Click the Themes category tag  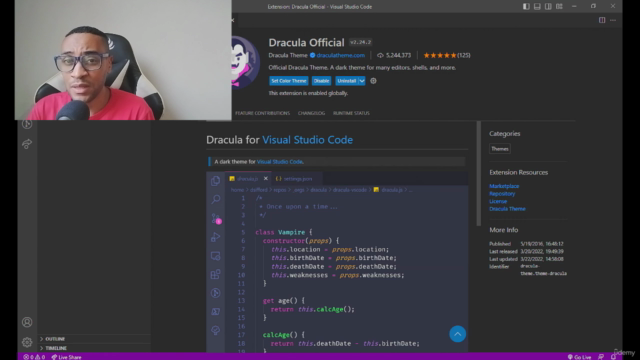click(500, 149)
